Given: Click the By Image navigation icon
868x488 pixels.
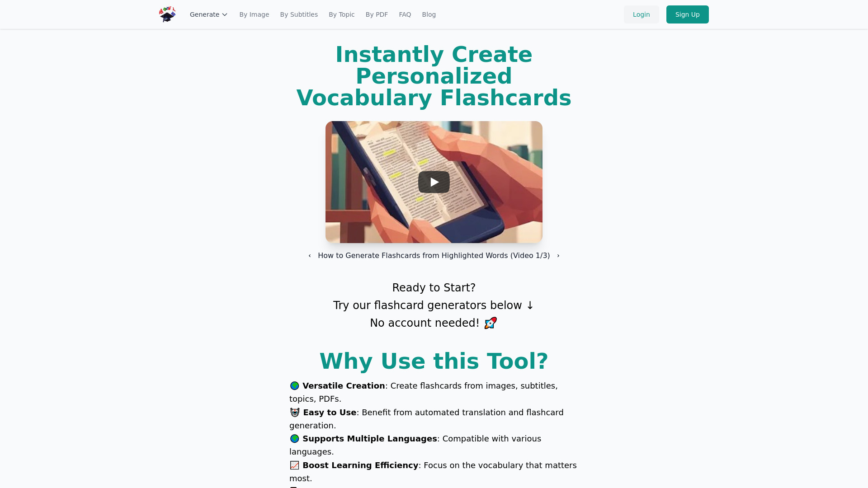Looking at the screenshot, I should (x=254, y=14).
